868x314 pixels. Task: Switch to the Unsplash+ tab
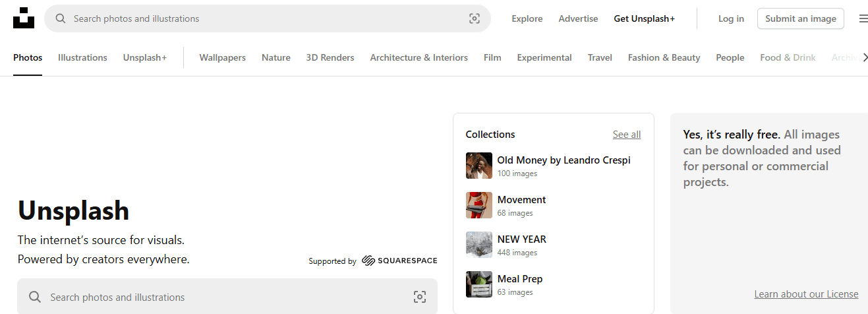pos(145,57)
